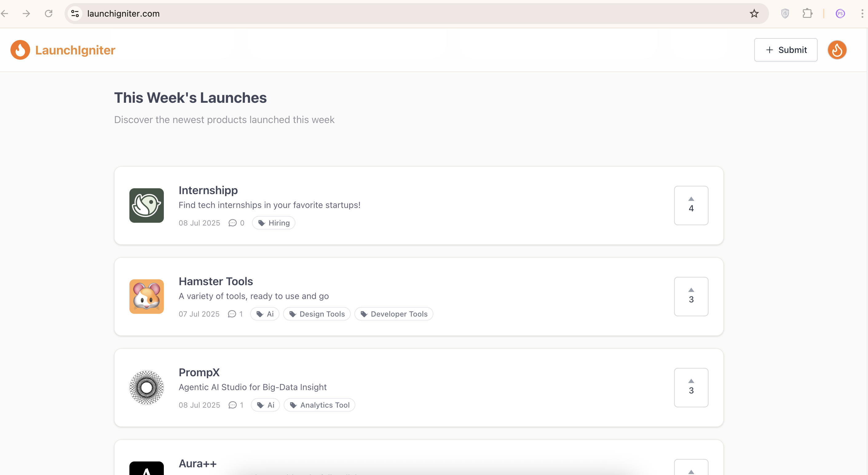Upvote Internshipp with 4 votes
868x475 pixels.
tap(691, 206)
